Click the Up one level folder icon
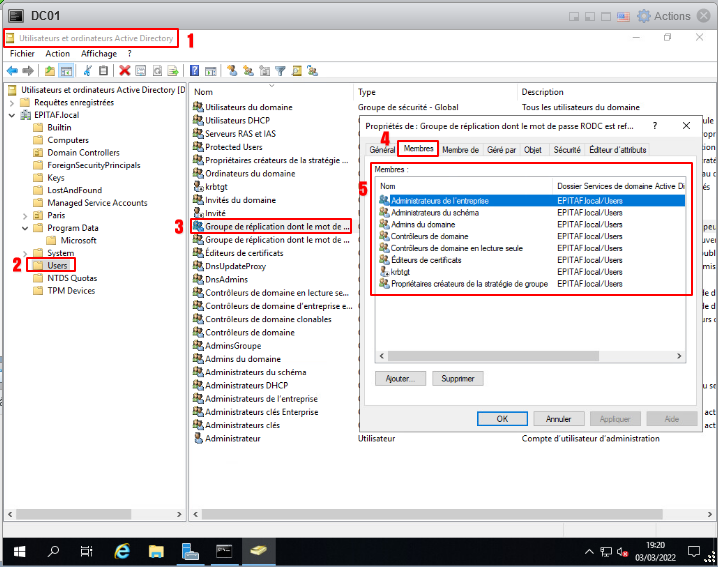The width and height of the screenshot is (718, 567). (50, 71)
